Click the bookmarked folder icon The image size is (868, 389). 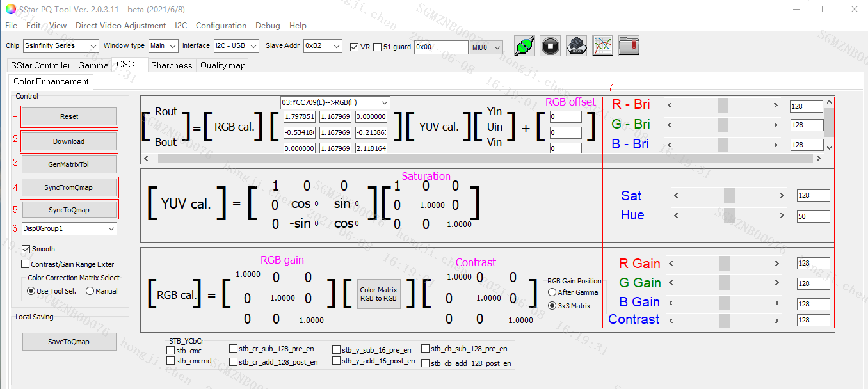pyautogui.click(x=629, y=45)
